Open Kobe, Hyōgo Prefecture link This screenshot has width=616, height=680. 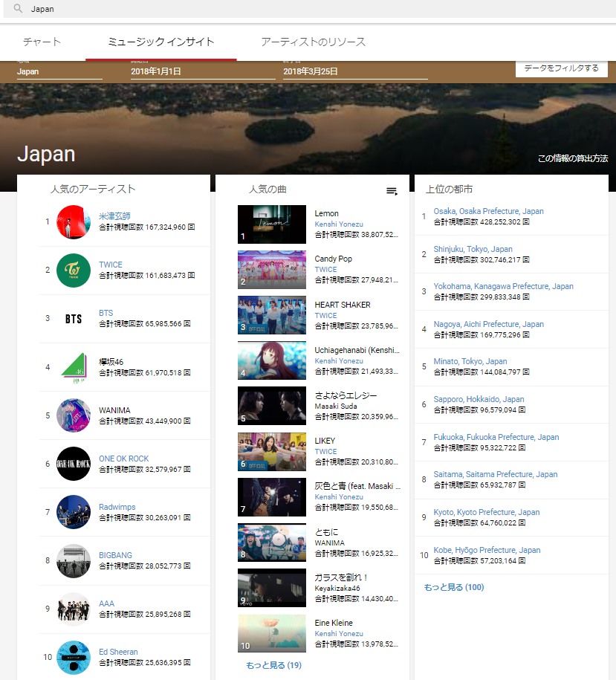click(x=487, y=550)
